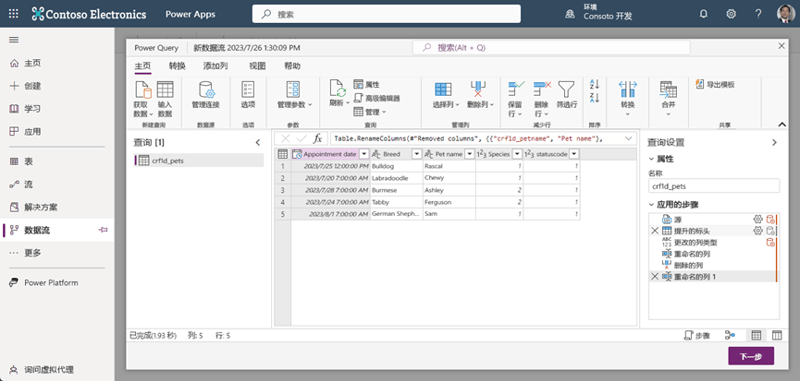Click the 下一步 (Next) button
The image size is (800, 381).
(751, 356)
